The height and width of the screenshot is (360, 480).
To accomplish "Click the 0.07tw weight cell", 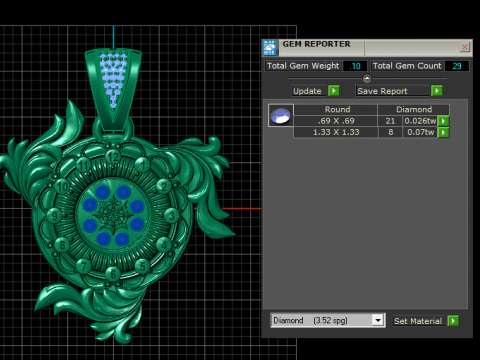I will tap(420, 132).
